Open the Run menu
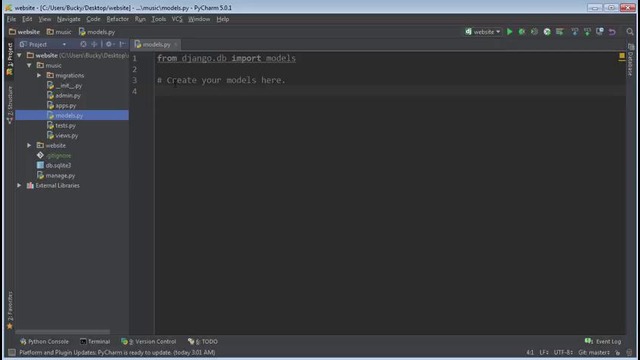The image size is (640, 360). pyautogui.click(x=140, y=19)
